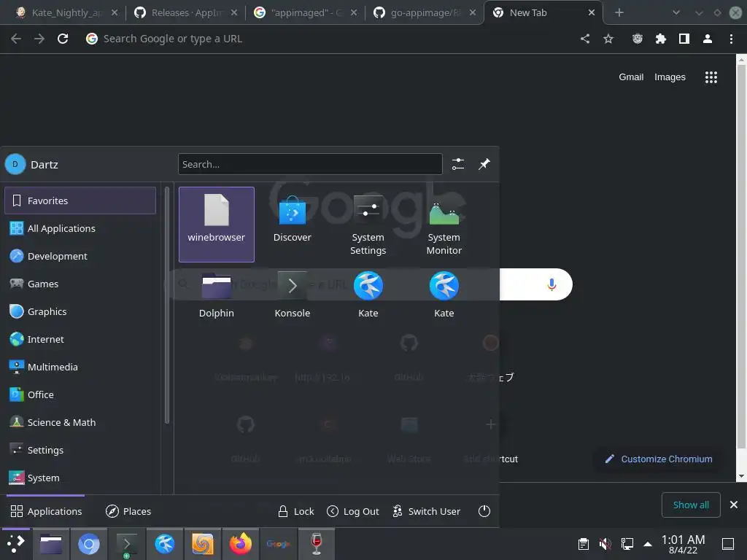The height and width of the screenshot is (560, 747).
Task: Launch Discover from the favorites grid
Action: [x=292, y=225]
